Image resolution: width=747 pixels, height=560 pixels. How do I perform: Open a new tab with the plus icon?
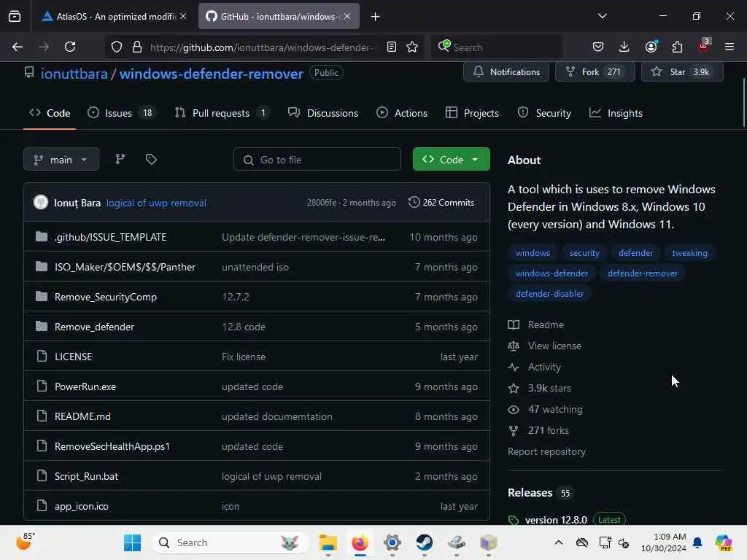pyautogui.click(x=376, y=17)
